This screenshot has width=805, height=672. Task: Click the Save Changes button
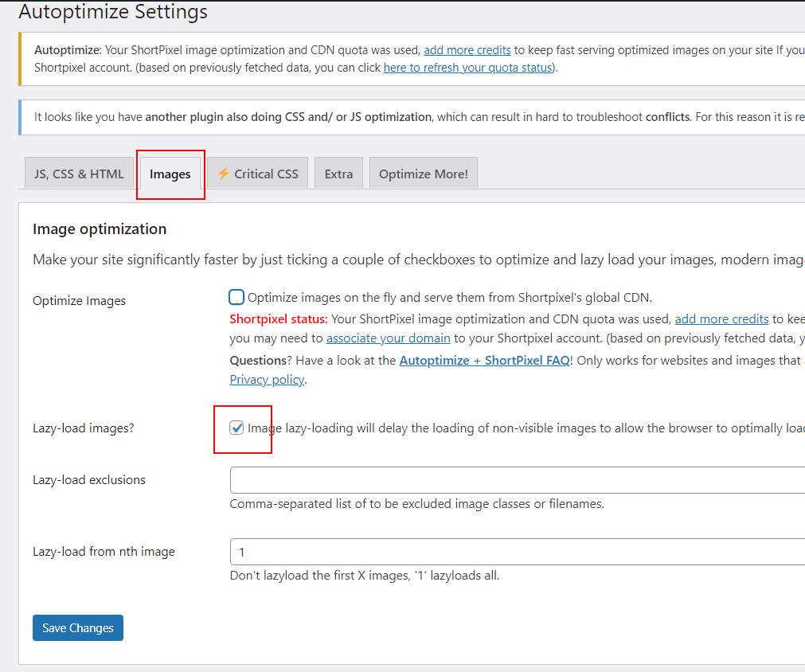coord(78,628)
